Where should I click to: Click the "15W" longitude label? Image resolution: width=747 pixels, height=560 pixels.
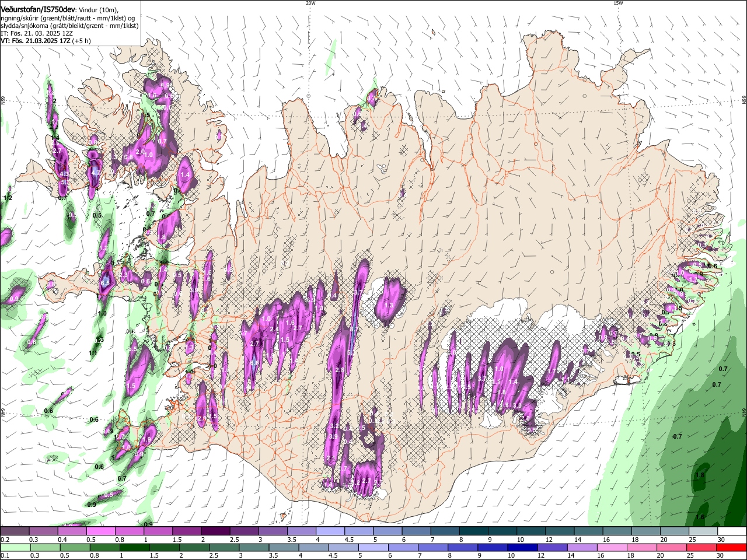coord(618,3)
